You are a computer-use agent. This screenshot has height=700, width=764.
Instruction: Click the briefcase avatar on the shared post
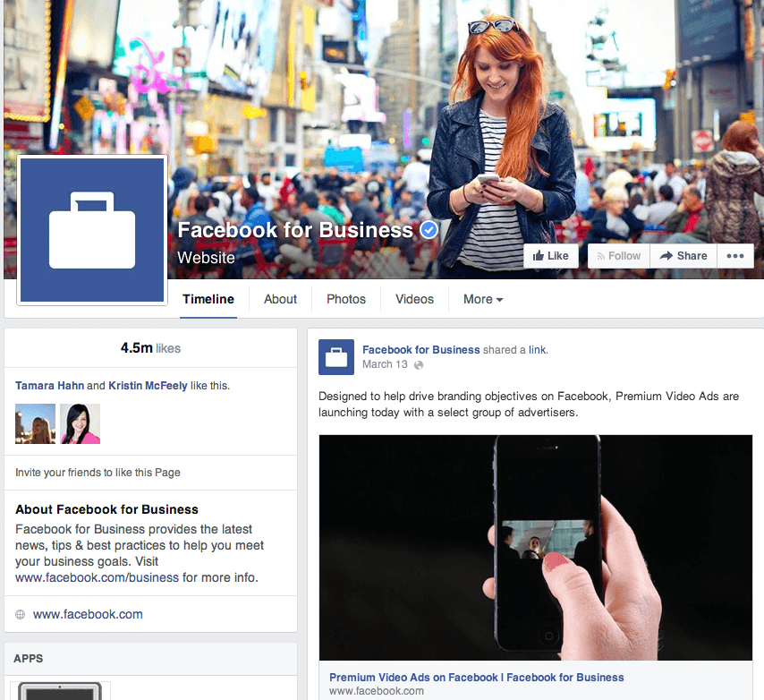336,357
